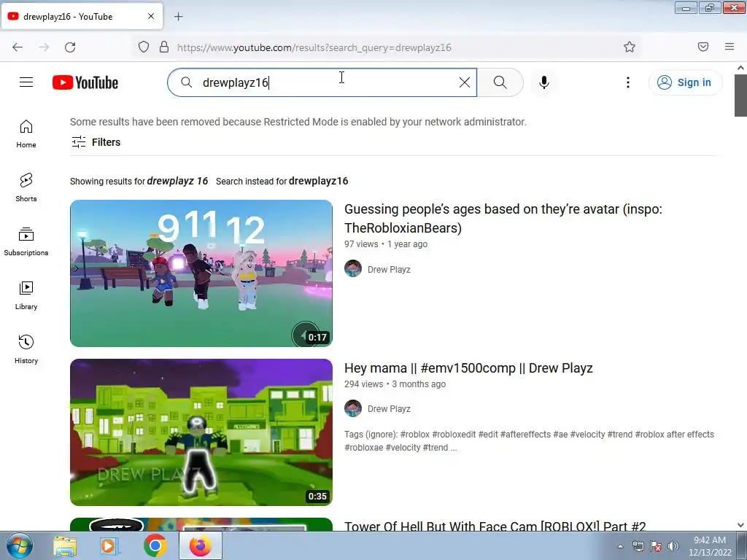747x560 pixels.
Task: Open a new browser tab
Action: 179,17
